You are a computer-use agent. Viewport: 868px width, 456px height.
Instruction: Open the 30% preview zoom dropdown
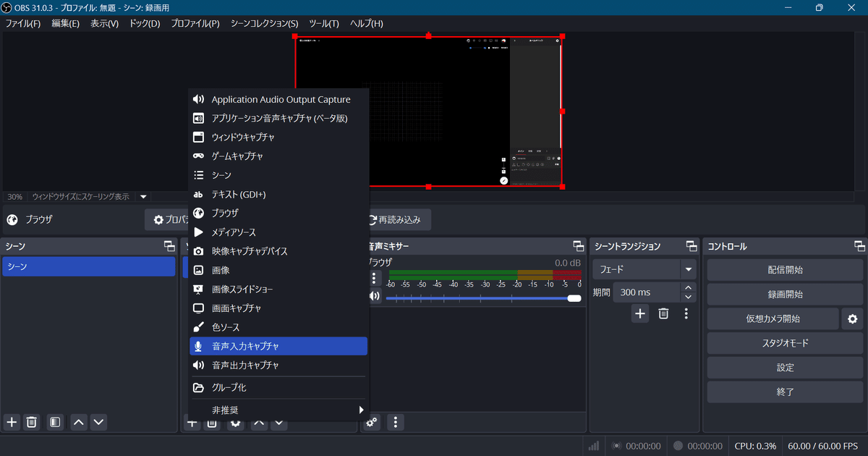pos(142,195)
